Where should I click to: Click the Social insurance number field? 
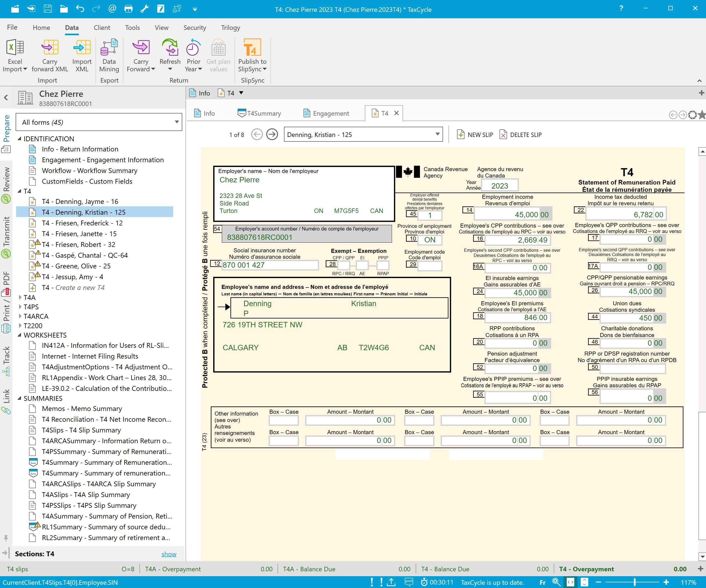coord(270,265)
